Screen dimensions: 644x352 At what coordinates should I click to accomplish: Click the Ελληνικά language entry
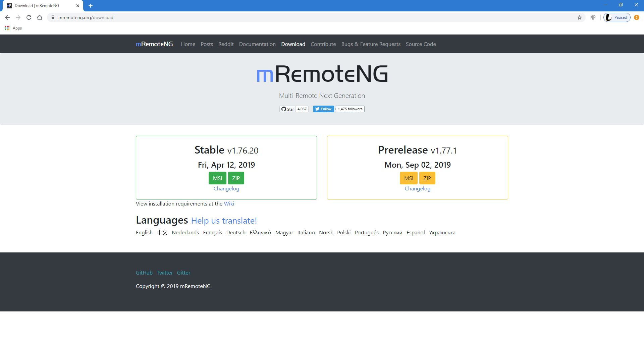coord(260,232)
